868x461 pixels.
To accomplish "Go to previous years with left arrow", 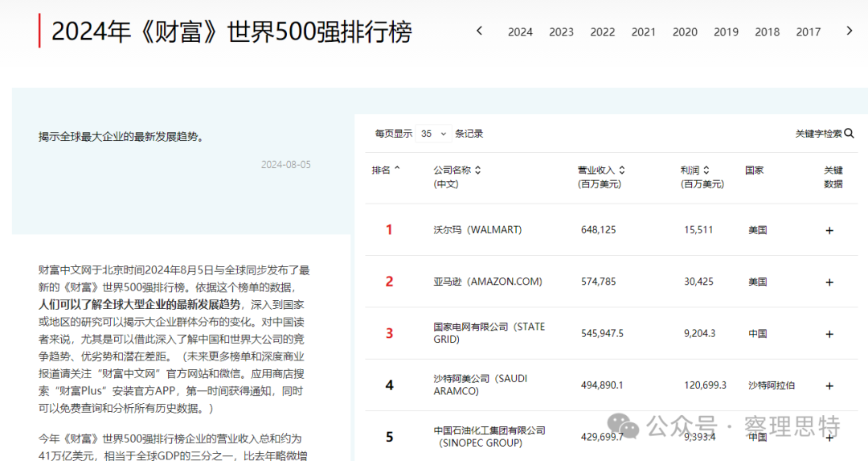I will [x=480, y=31].
